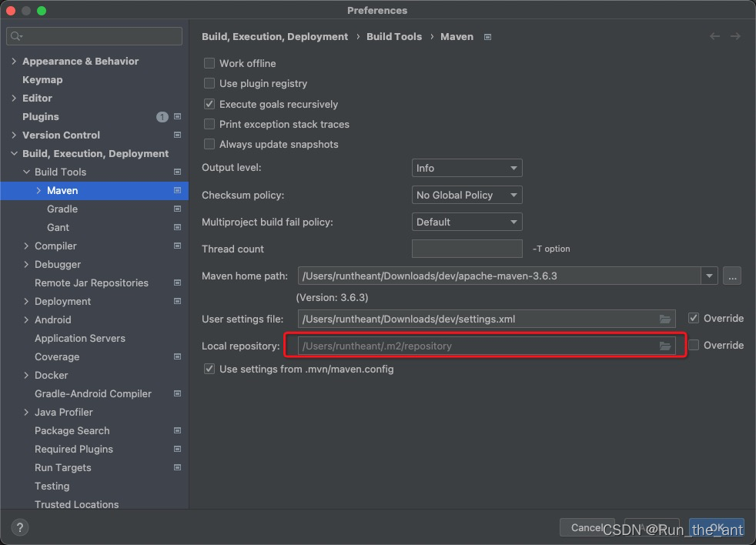Open Application Servers settings

point(80,338)
